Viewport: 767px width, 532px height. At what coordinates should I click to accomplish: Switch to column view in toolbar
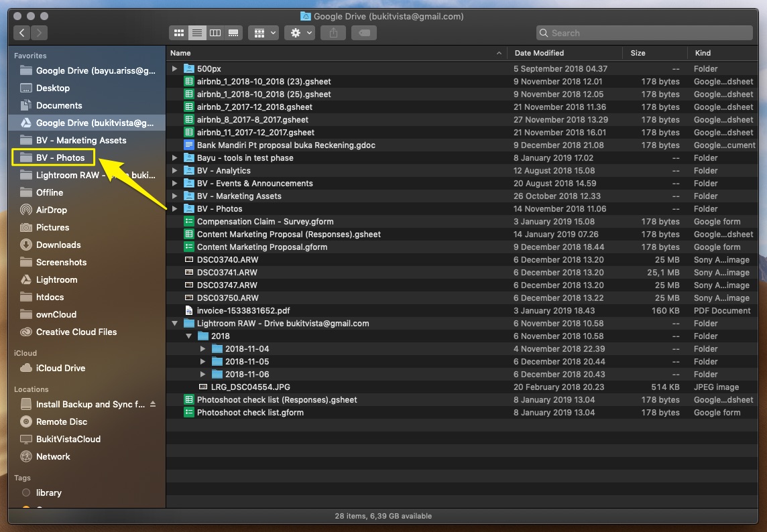coord(215,33)
